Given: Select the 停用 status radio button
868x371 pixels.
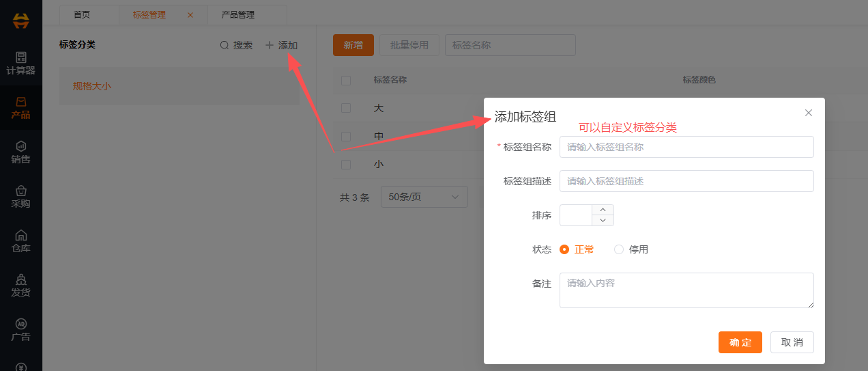Looking at the screenshot, I should [x=619, y=249].
